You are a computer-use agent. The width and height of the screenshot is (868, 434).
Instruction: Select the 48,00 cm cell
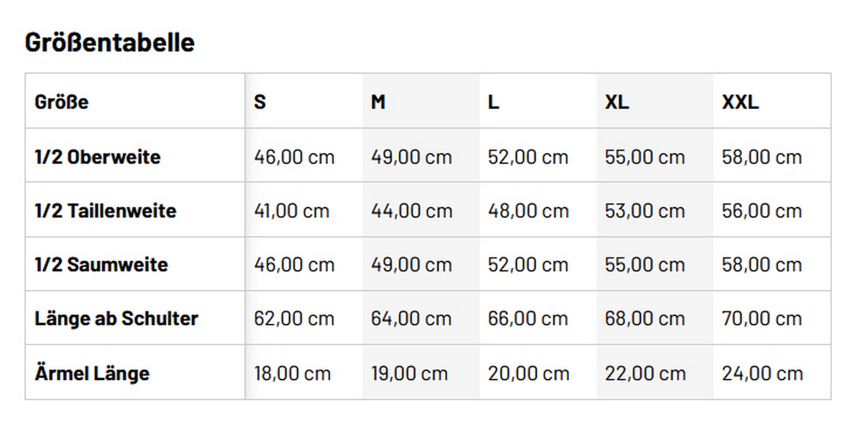tap(528, 211)
